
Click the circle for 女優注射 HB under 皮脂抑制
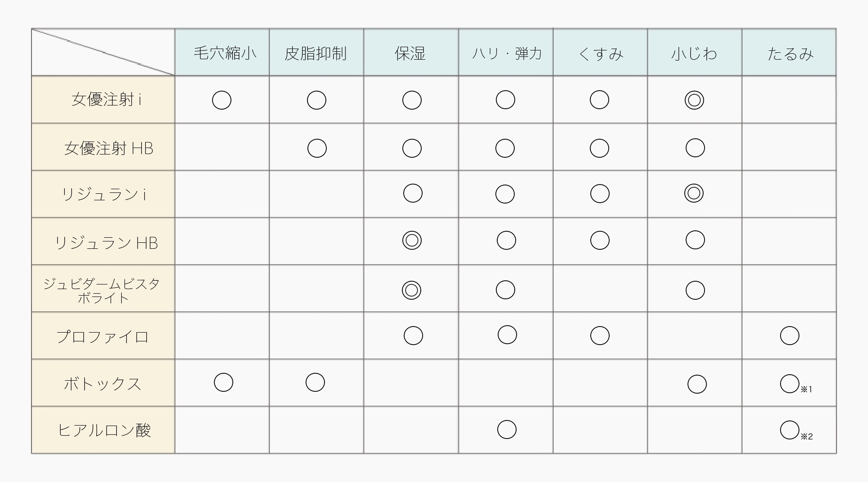click(x=317, y=148)
